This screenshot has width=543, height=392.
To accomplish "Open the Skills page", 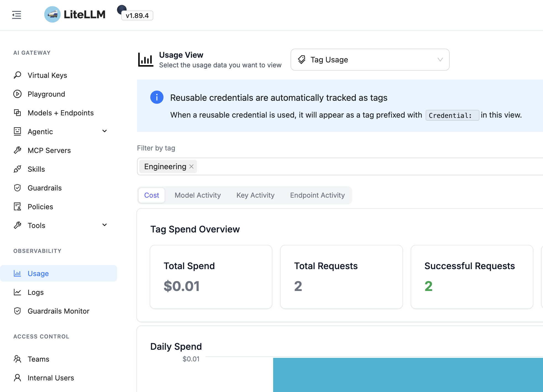I will (59, 169).
